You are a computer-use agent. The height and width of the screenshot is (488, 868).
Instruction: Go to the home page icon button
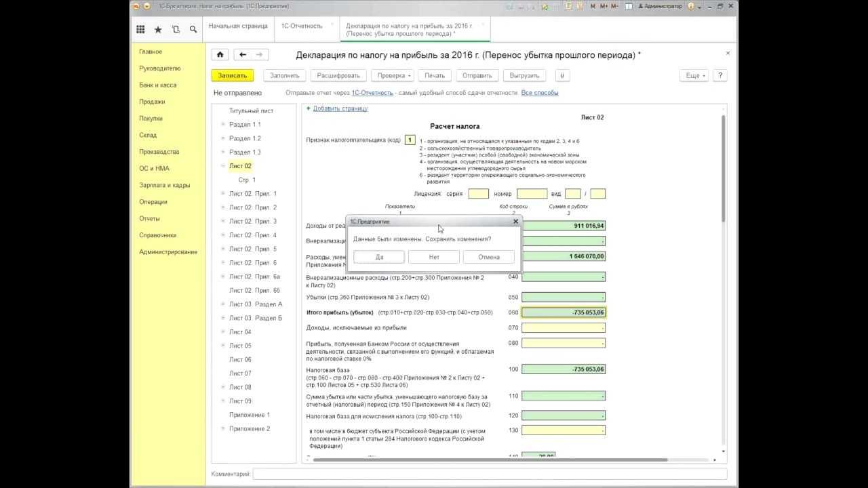click(220, 55)
